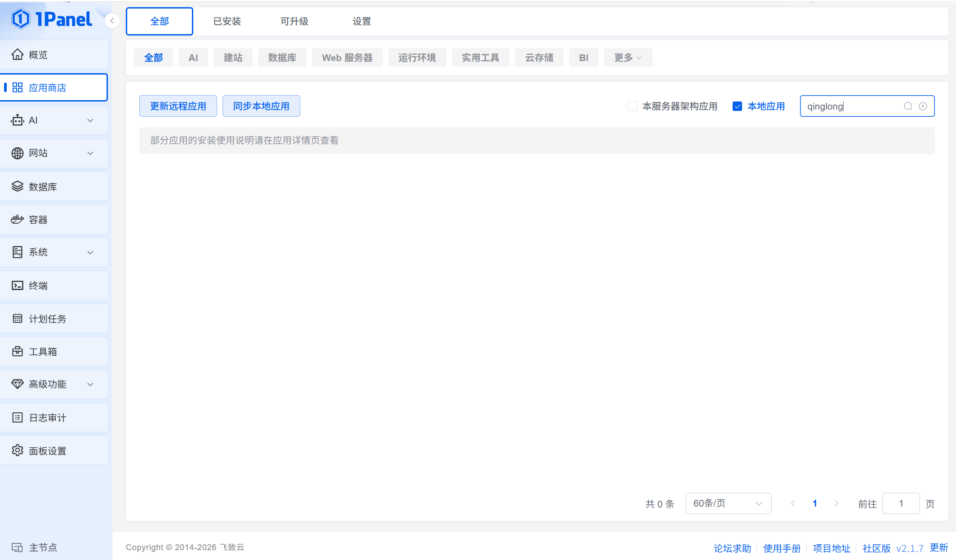This screenshot has width=956, height=560.
Task: Open the 60条/页 page size dropdown
Action: 728,503
